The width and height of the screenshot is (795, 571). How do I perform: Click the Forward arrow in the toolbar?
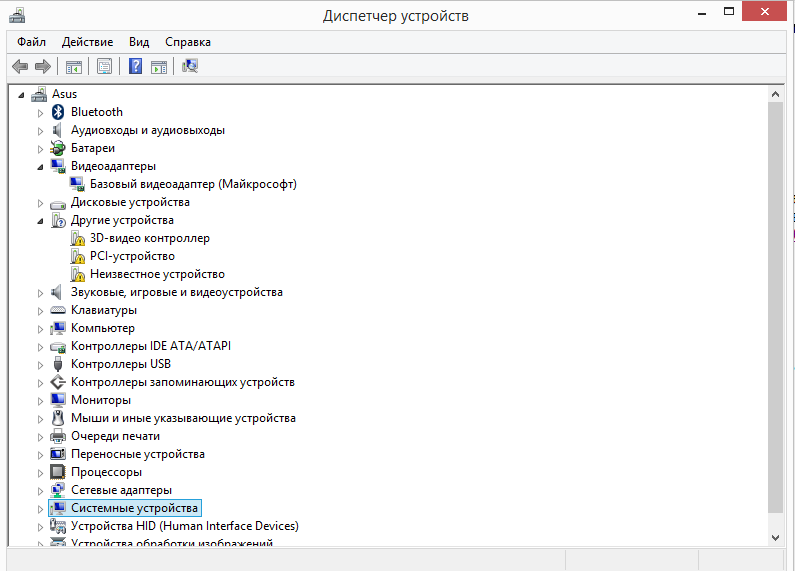coord(42,67)
